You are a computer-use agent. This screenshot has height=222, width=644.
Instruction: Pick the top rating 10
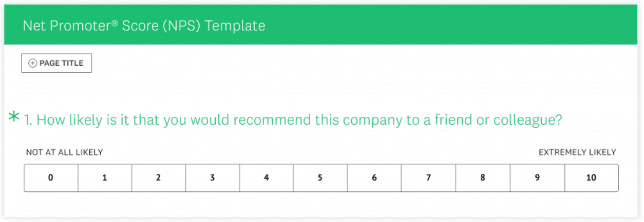tap(592, 178)
